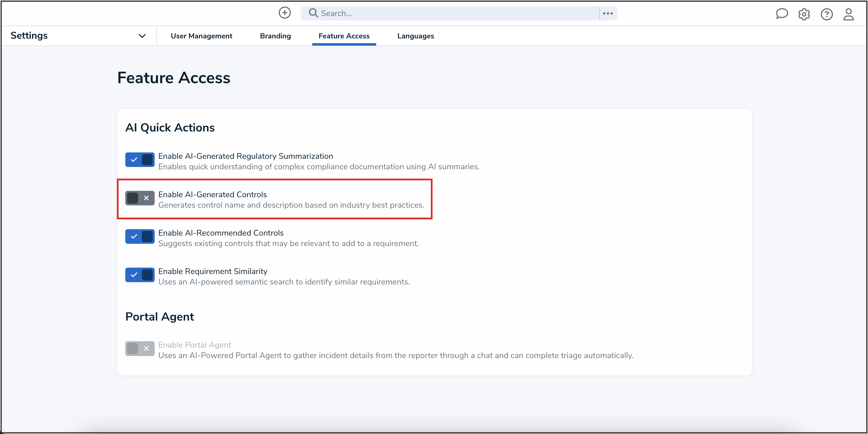This screenshot has width=868, height=434.
Task: Enable the AI-Generated Controls toggle
Action: 140,198
